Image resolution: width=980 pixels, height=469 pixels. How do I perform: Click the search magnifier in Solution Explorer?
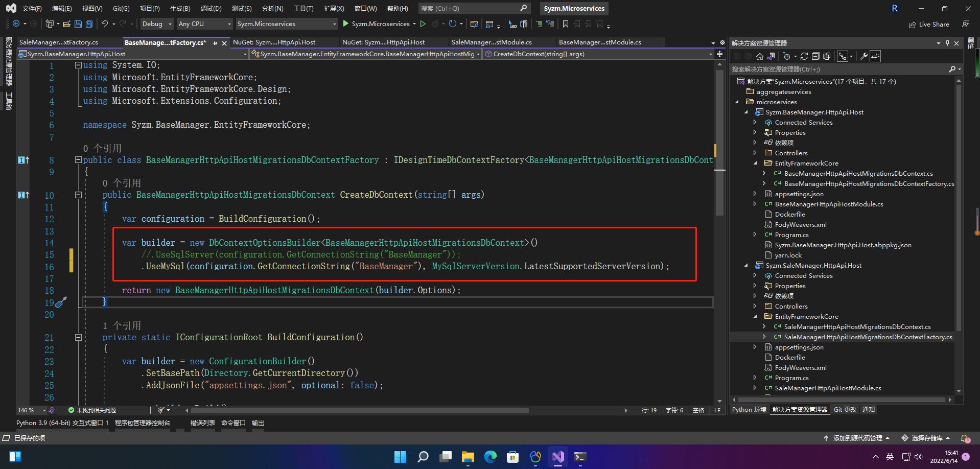[952, 69]
